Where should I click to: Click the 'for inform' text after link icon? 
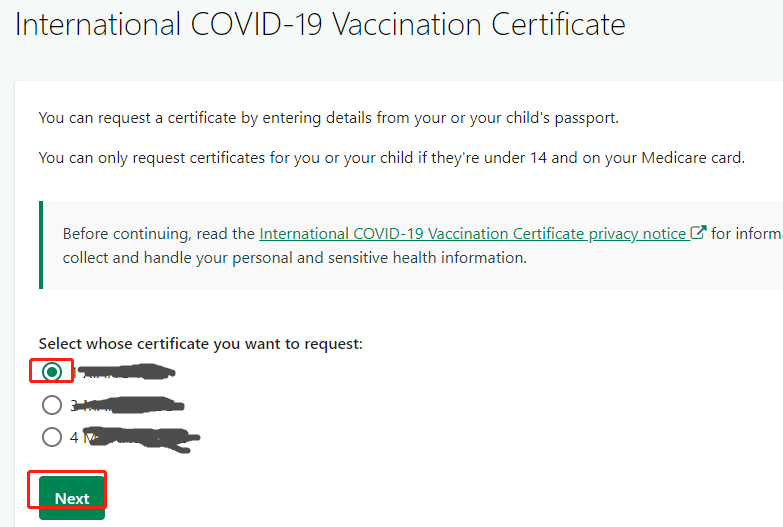click(747, 233)
